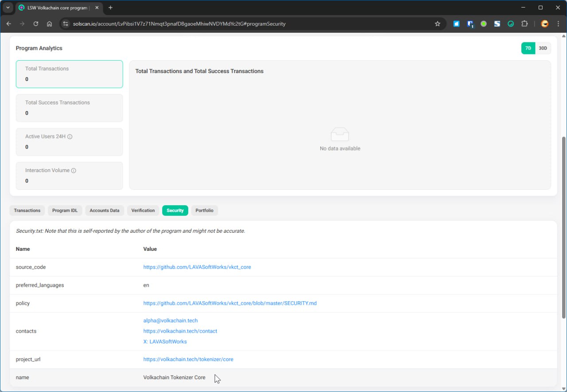Open the browser home page
567x392 pixels.
[49, 24]
